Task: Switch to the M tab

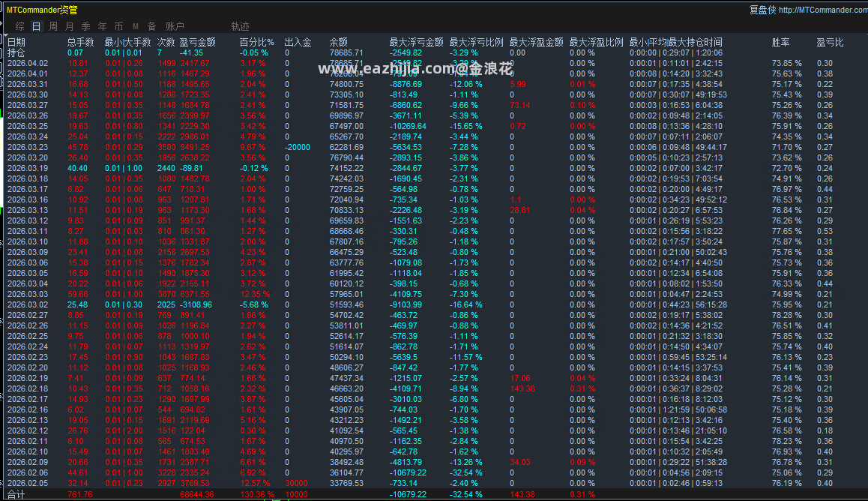Action: click(136, 26)
